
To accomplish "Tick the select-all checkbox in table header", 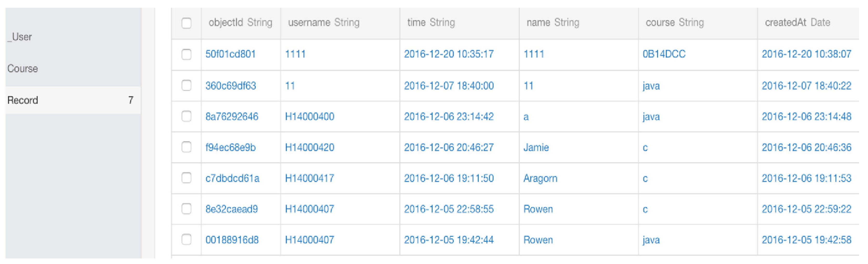I will point(186,23).
